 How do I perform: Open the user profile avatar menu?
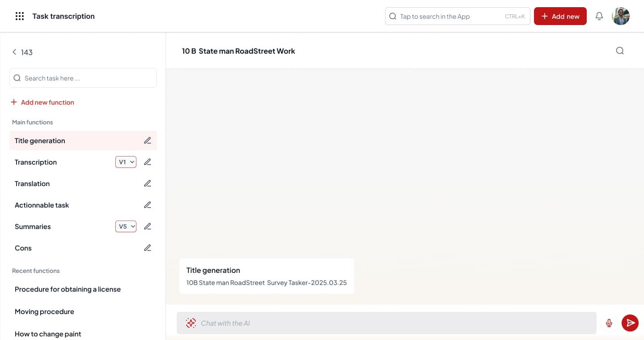[621, 16]
